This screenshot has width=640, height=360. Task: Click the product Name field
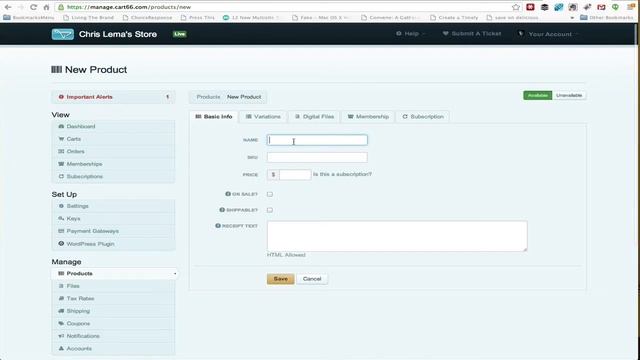coord(317,140)
